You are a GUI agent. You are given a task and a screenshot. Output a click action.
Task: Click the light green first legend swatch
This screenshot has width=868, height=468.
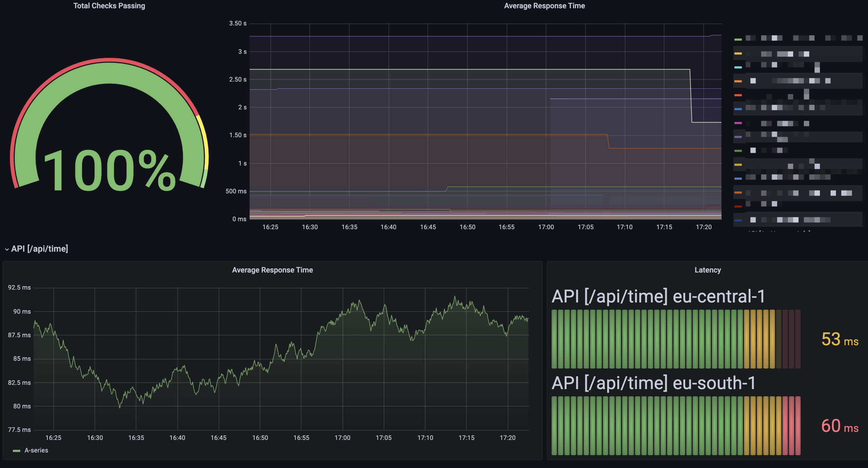(738, 40)
